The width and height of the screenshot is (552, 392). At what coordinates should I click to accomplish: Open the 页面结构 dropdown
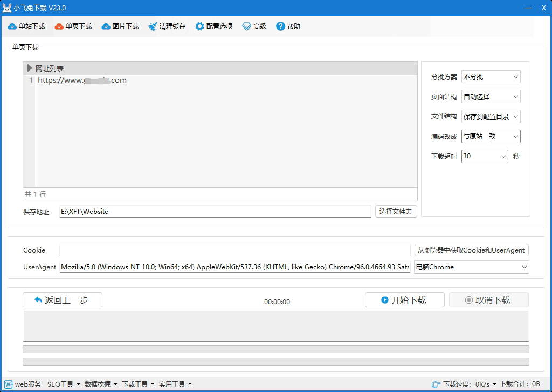[491, 97]
